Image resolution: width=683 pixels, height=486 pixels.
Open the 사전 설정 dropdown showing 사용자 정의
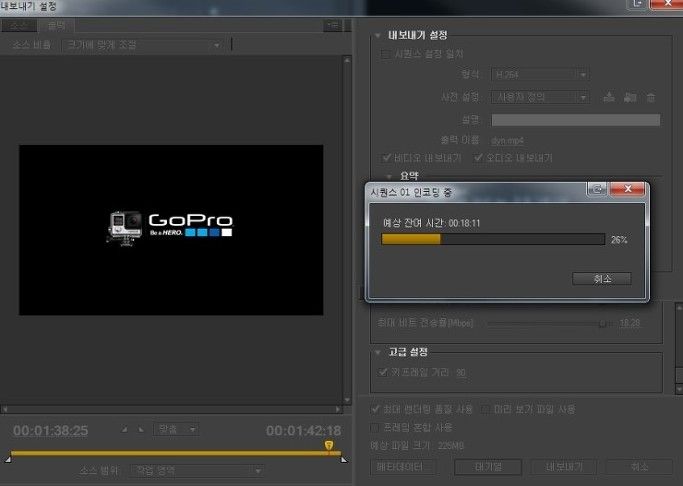tap(540, 97)
